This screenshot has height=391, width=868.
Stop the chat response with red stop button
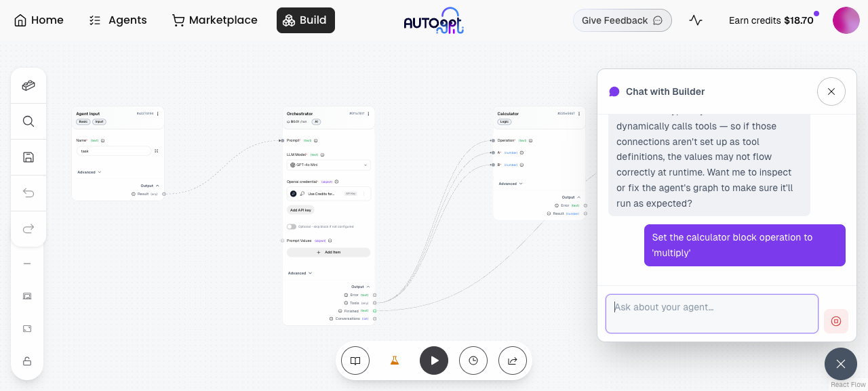tap(836, 321)
